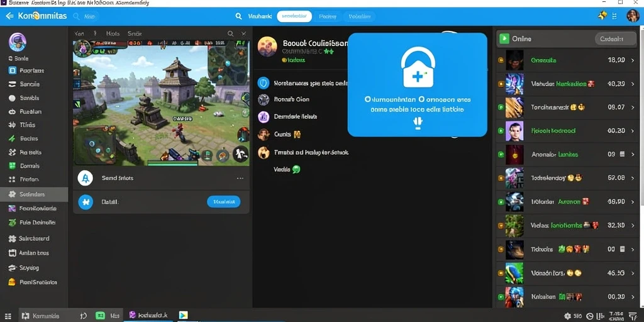Click the green play icon beside Online

click(503, 38)
